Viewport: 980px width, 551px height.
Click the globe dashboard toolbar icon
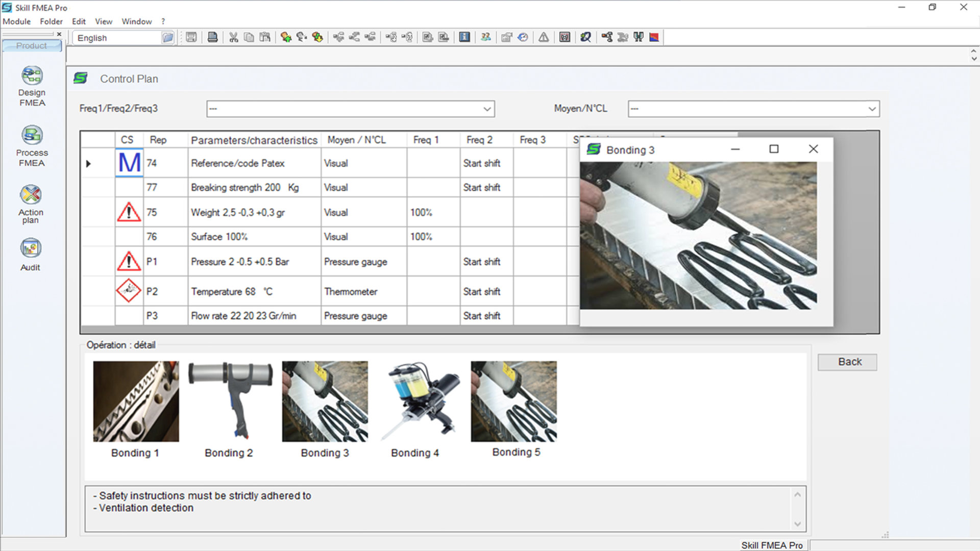(x=523, y=37)
